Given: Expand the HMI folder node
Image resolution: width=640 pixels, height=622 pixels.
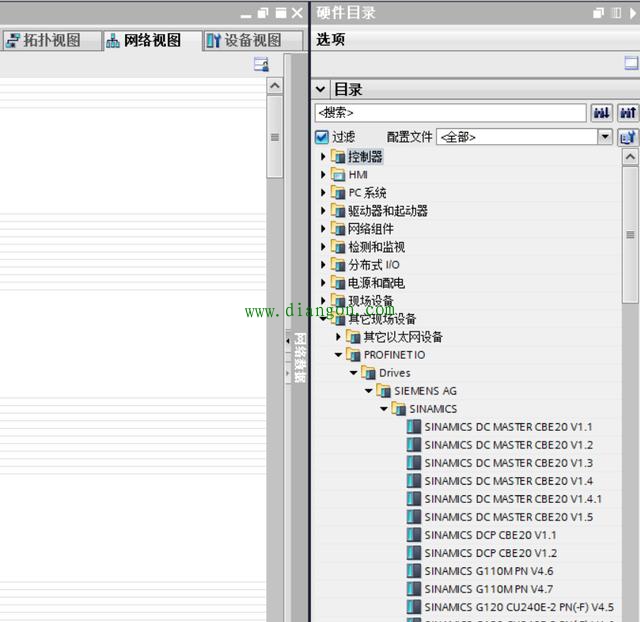Looking at the screenshot, I should click(x=324, y=175).
